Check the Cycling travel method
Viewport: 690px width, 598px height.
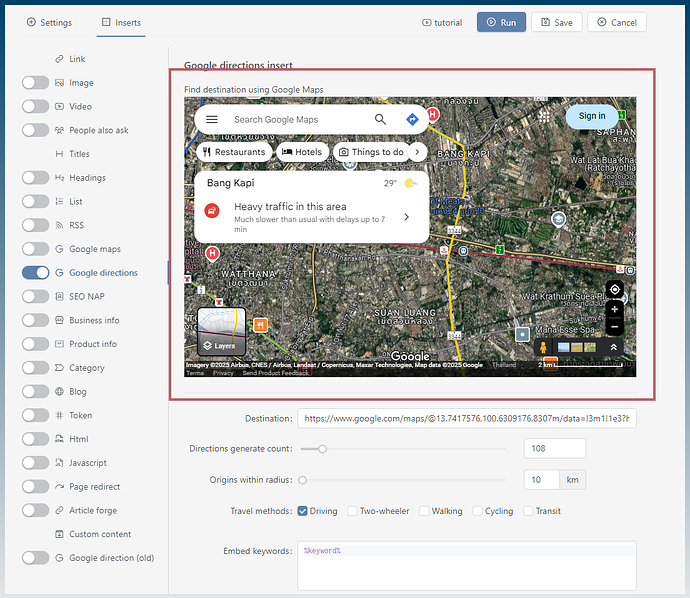tap(477, 511)
